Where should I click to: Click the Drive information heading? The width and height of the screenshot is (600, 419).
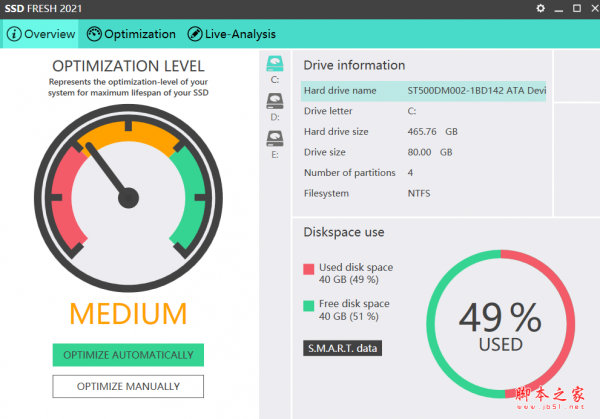(x=354, y=65)
